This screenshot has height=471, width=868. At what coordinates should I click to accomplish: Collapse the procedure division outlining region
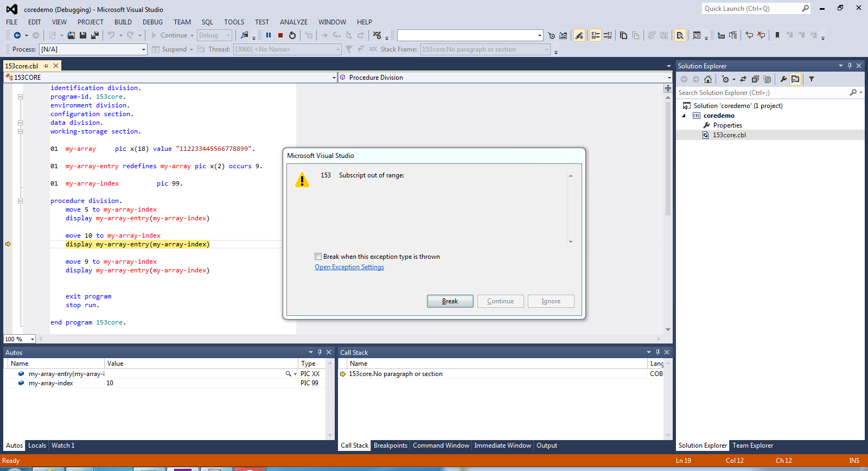click(x=20, y=201)
